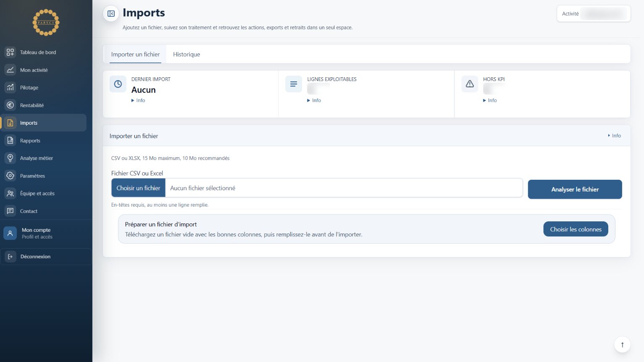644x362 pixels.
Task: Open Mon activité chart icon
Action: [11, 70]
